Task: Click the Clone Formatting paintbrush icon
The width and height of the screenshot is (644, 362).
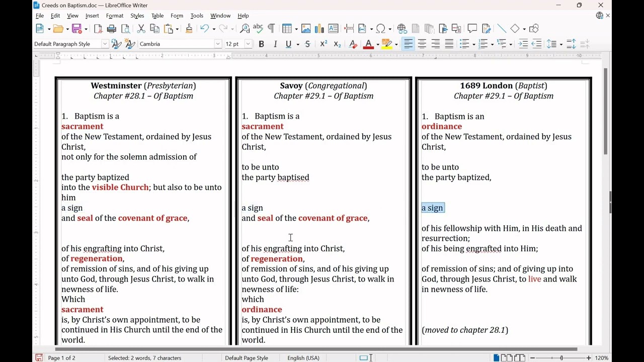Action: click(189, 29)
